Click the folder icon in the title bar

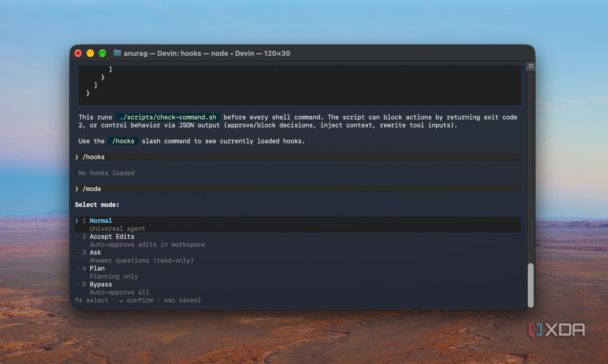pos(117,53)
